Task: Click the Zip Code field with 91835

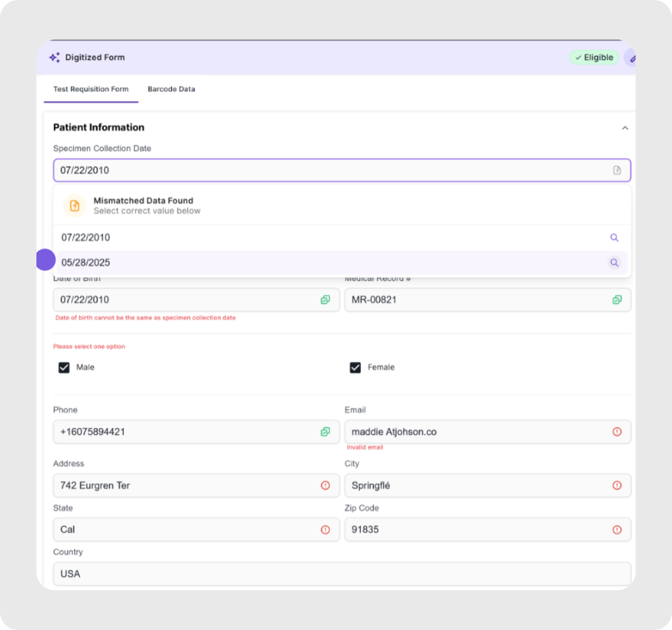Action: (x=488, y=530)
